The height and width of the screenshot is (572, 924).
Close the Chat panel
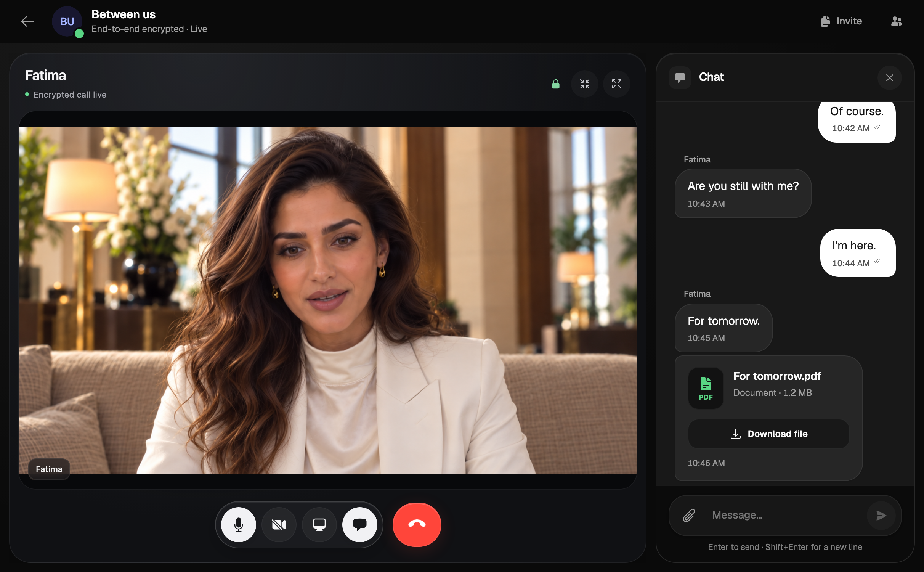tap(890, 78)
